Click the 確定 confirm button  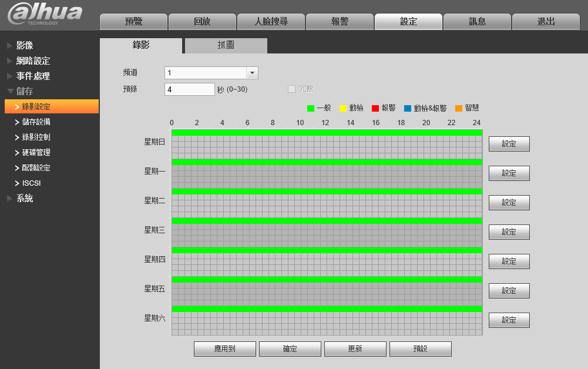pos(290,349)
